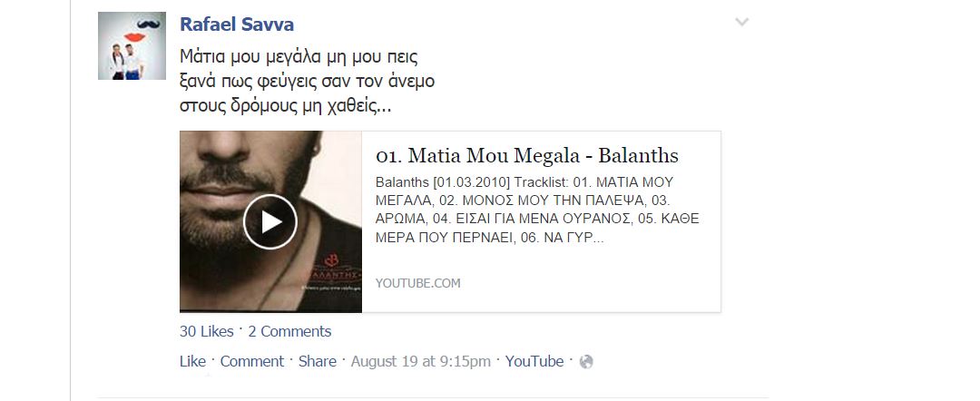Viewport: 980px width, 401px height.
Task: Share this post
Action: point(317,361)
